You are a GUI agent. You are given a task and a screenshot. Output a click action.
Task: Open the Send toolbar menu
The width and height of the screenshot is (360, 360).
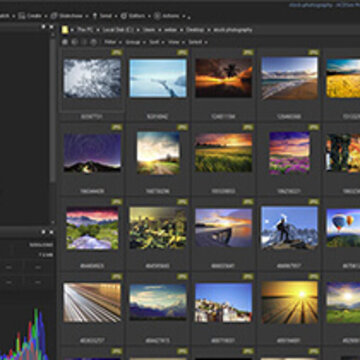pos(106,16)
